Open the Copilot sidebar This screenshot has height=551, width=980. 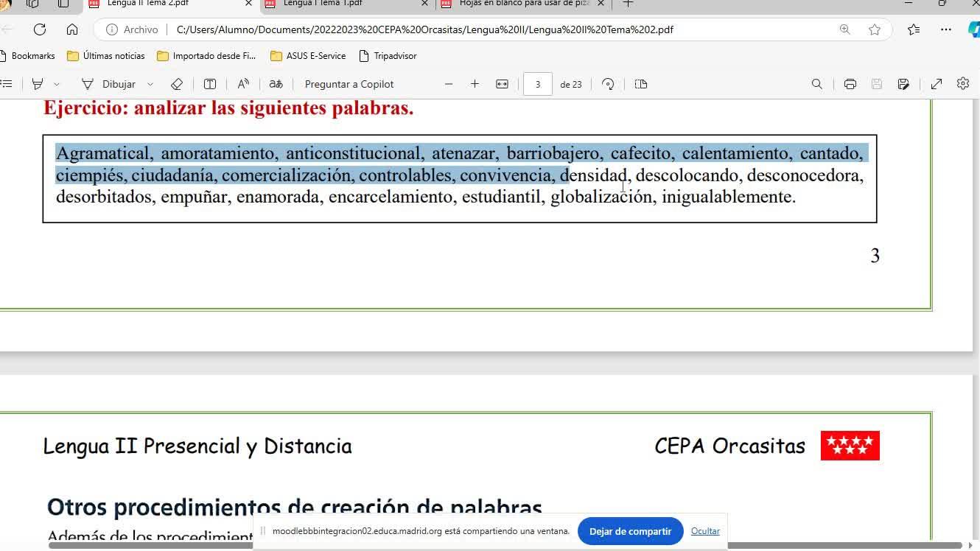973,29
